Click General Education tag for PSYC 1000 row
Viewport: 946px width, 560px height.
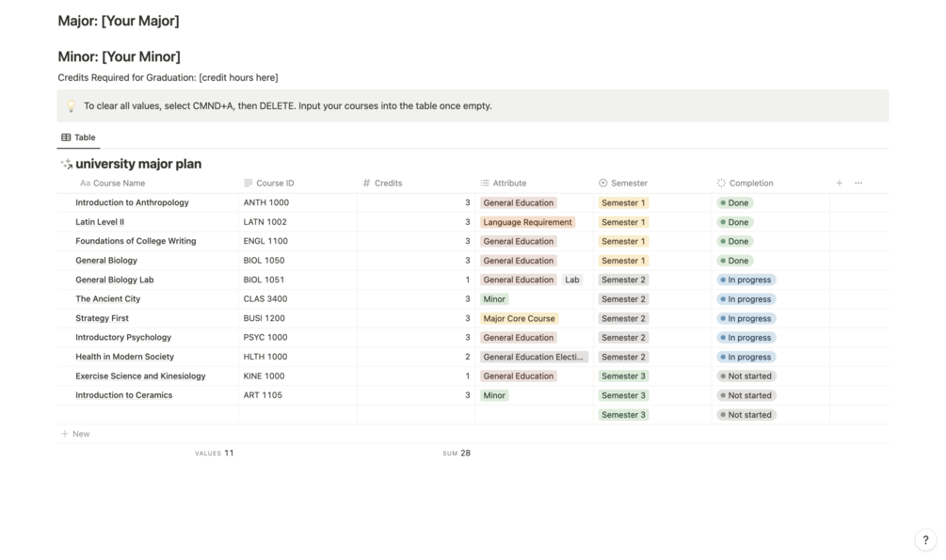pyautogui.click(x=519, y=338)
